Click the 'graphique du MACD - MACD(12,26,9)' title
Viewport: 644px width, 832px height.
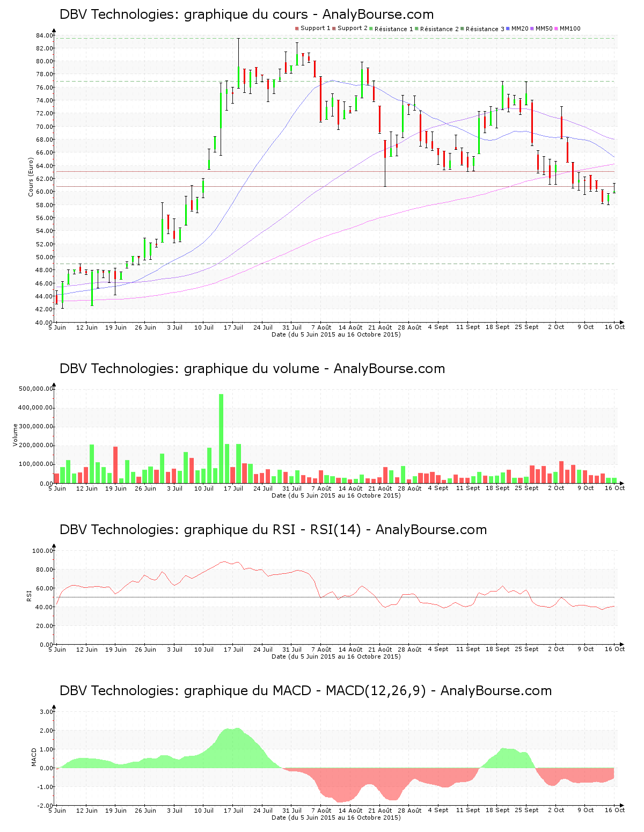tap(305, 691)
